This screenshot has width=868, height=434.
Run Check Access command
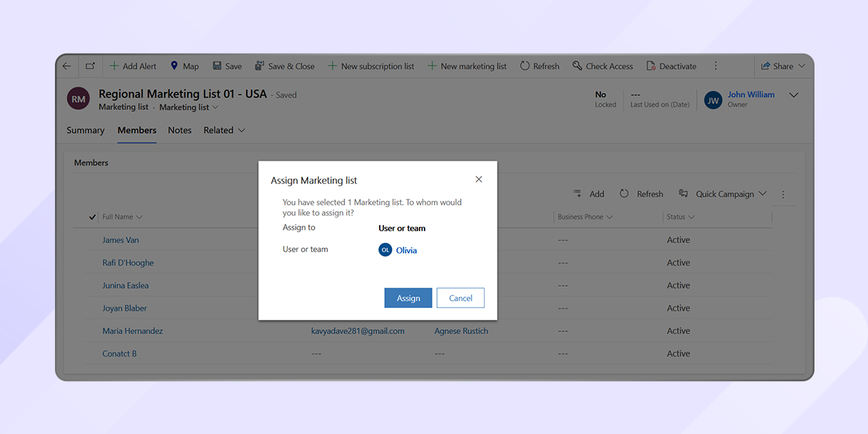click(x=603, y=66)
